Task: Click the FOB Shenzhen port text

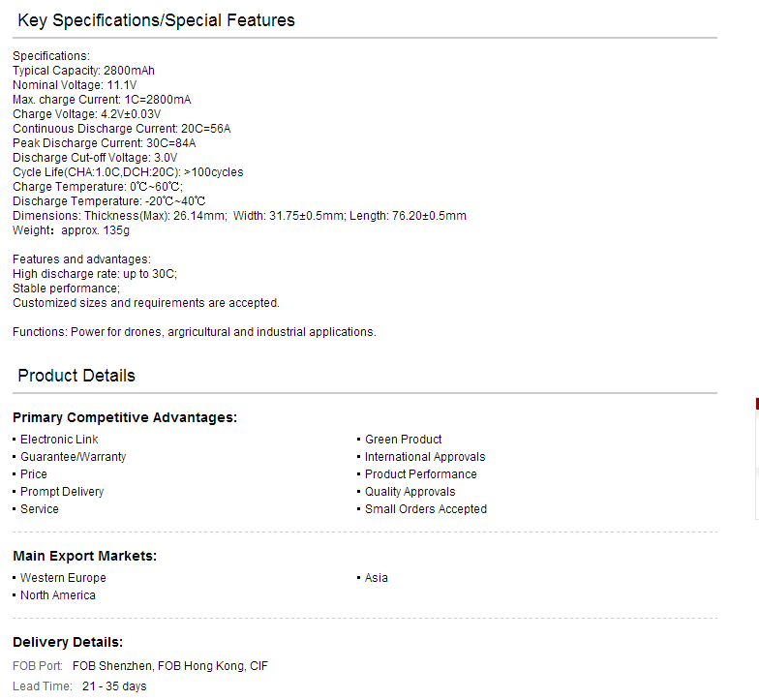Action: pyautogui.click(x=113, y=666)
